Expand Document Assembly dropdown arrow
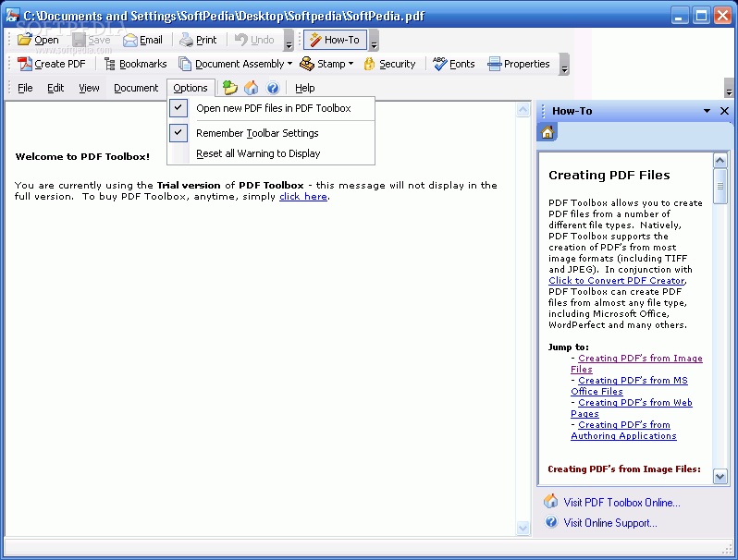738x560 pixels. [x=290, y=64]
